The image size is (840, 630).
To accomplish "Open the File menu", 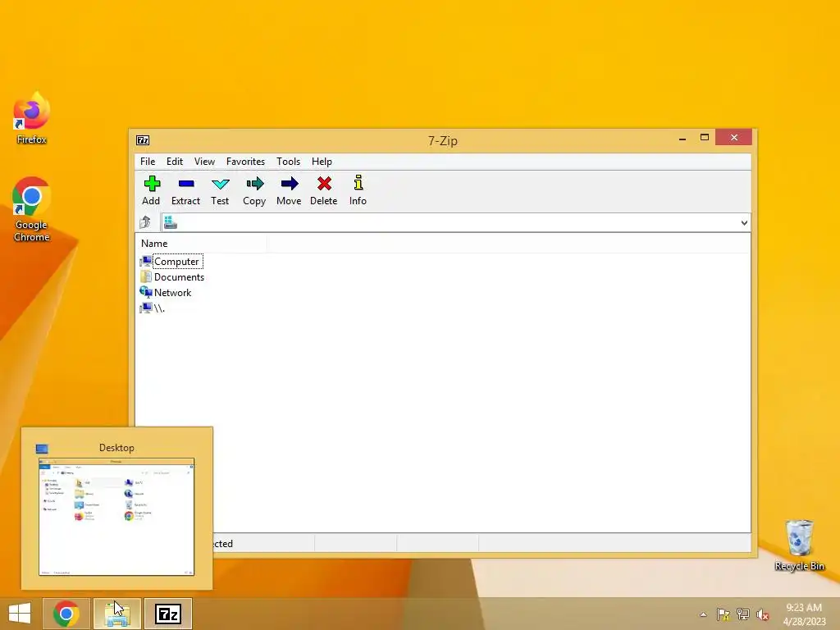I will (148, 162).
